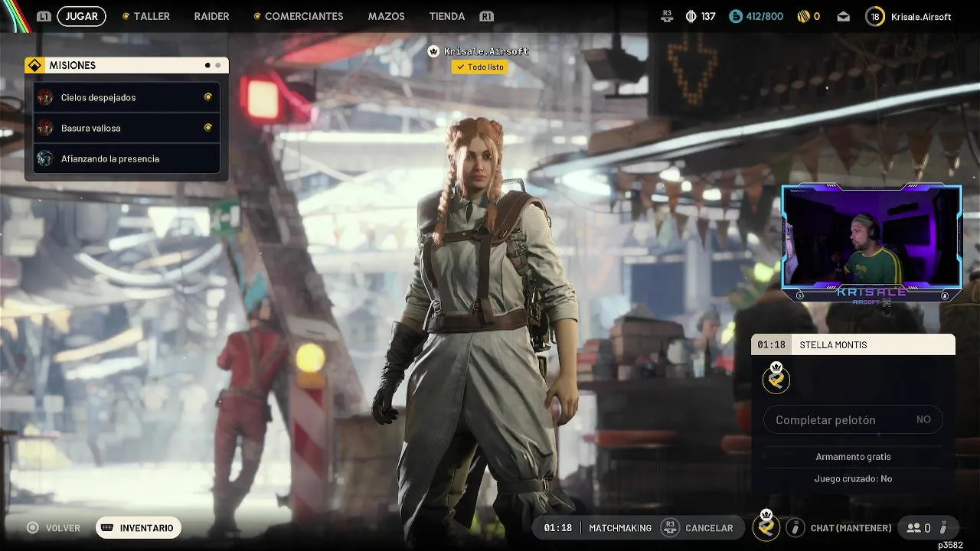Click the R1 next-tab indicator
980x551 pixels.
click(486, 16)
